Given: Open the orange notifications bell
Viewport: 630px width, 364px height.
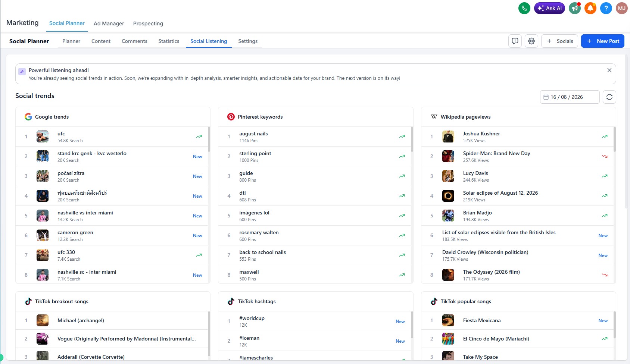Looking at the screenshot, I should coord(590,8).
